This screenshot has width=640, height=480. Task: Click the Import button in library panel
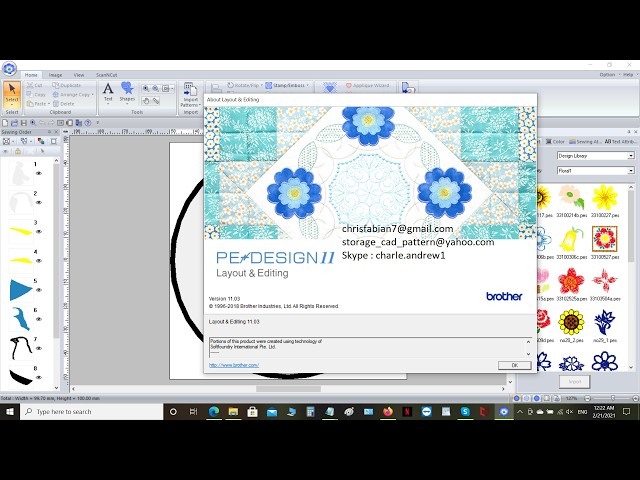pos(574,382)
